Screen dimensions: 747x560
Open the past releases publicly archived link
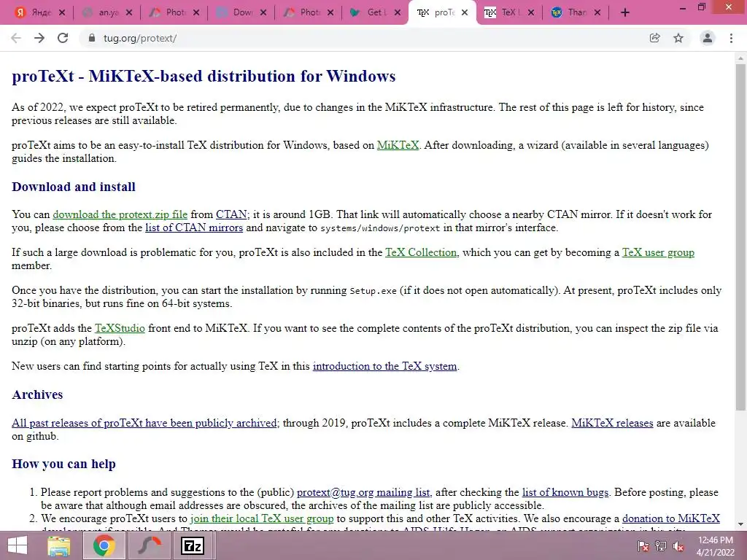click(x=144, y=423)
